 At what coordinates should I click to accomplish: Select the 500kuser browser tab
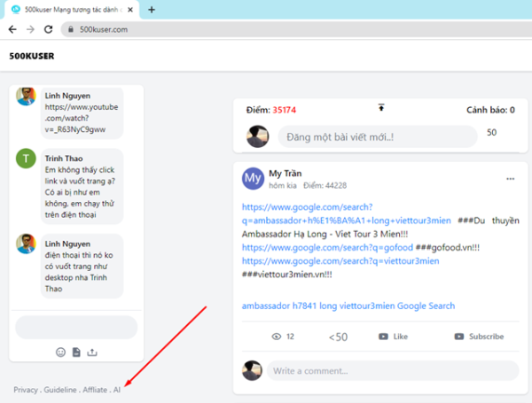(x=72, y=10)
